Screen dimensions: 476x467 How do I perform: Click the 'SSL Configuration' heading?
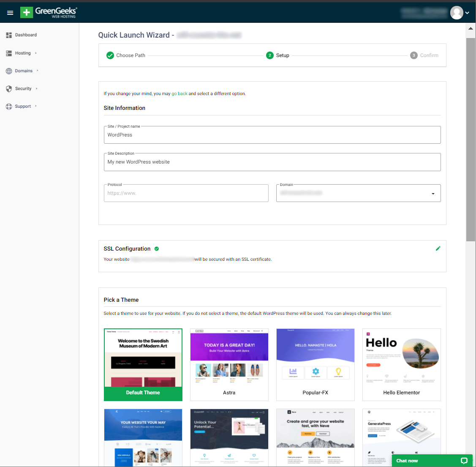click(x=127, y=249)
